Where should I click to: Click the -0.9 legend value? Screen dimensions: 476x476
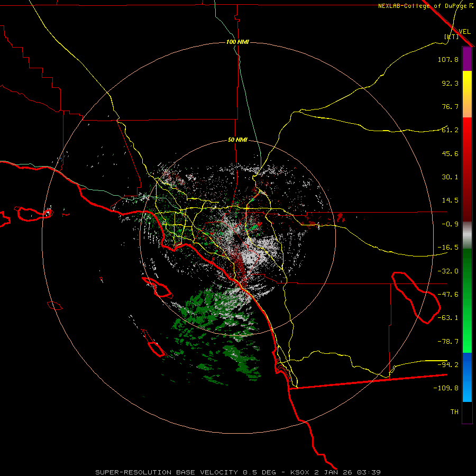click(x=450, y=224)
